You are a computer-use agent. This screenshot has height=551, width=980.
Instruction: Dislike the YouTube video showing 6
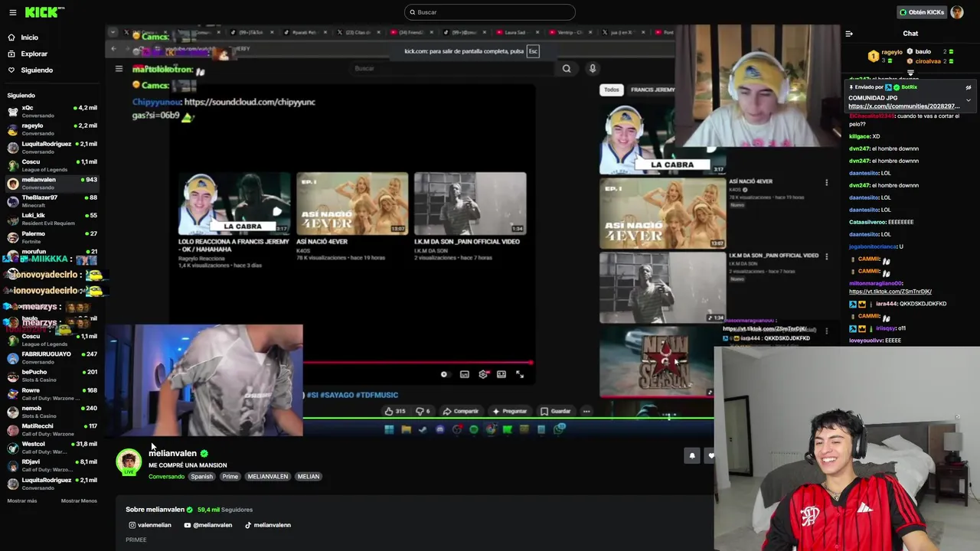pyautogui.click(x=423, y=411)
